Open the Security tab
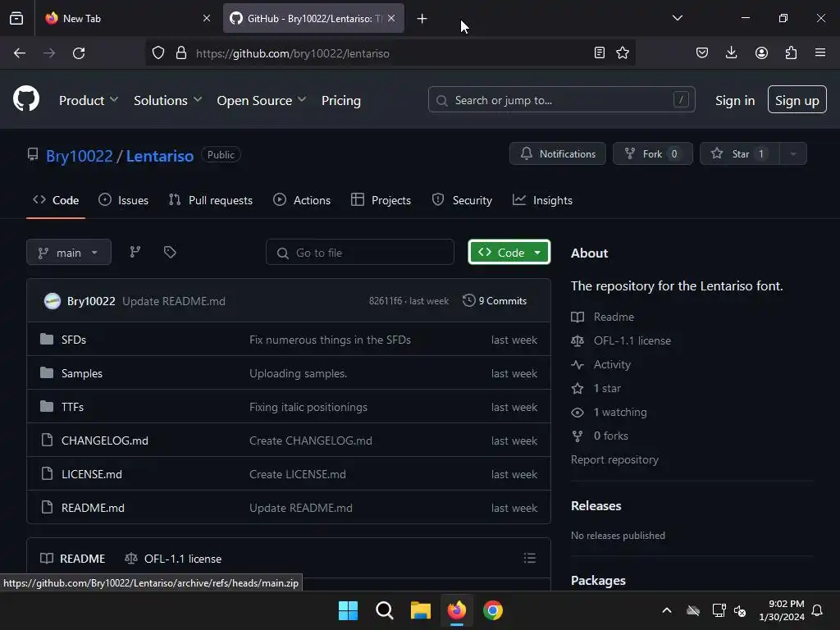Viewport: 840px width, 630px height. tap(462, 200)
